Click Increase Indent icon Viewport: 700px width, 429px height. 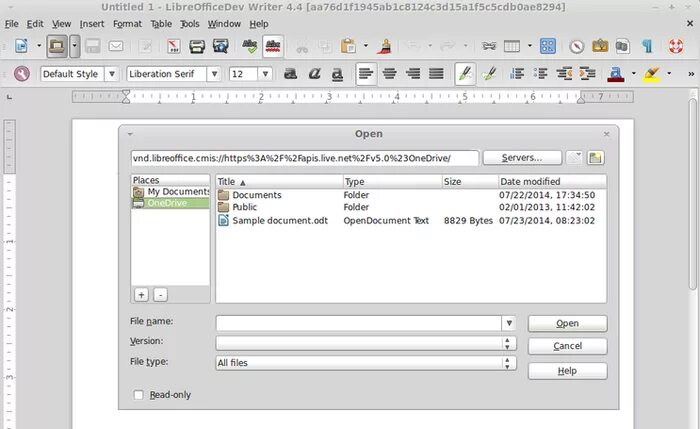click(x=588, y=73)
